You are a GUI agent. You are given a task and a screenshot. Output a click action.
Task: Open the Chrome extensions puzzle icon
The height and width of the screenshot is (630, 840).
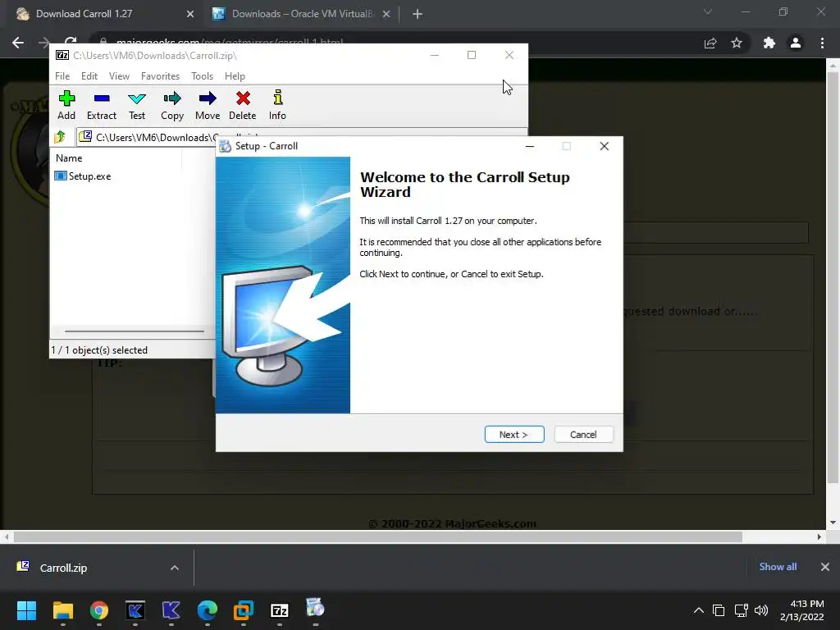point(769,43)
